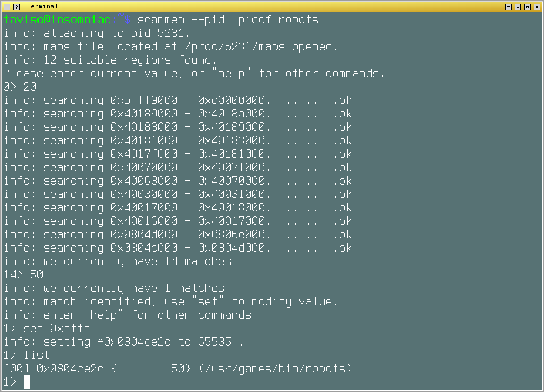Shade the Terminal window using roll-up button
Screen dimensions: 544x392
pos(508,6)
